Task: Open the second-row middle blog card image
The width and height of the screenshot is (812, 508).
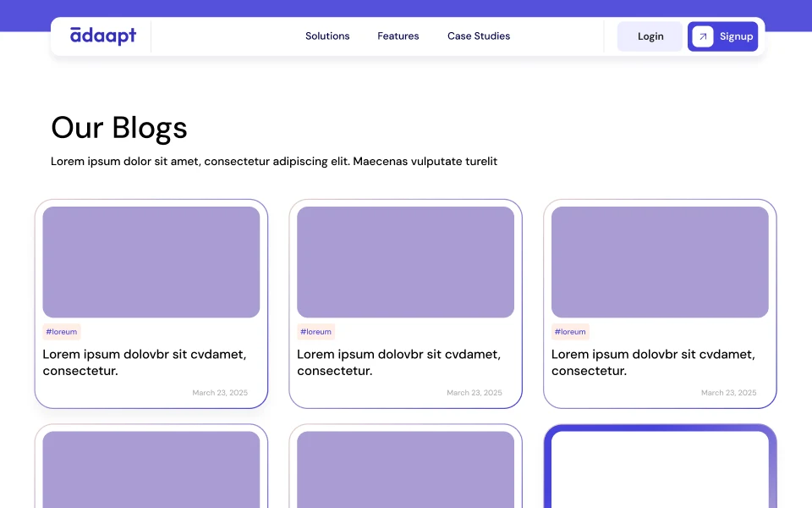Action: point(405,470)
